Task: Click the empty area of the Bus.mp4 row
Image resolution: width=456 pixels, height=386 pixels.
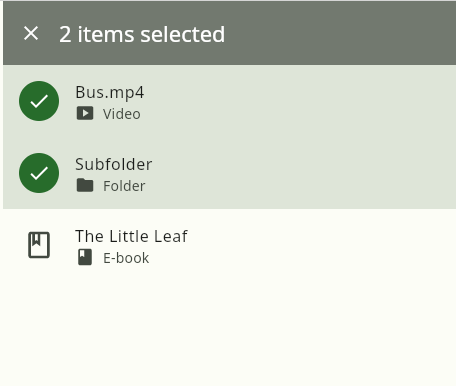Action: coord(300,101)
